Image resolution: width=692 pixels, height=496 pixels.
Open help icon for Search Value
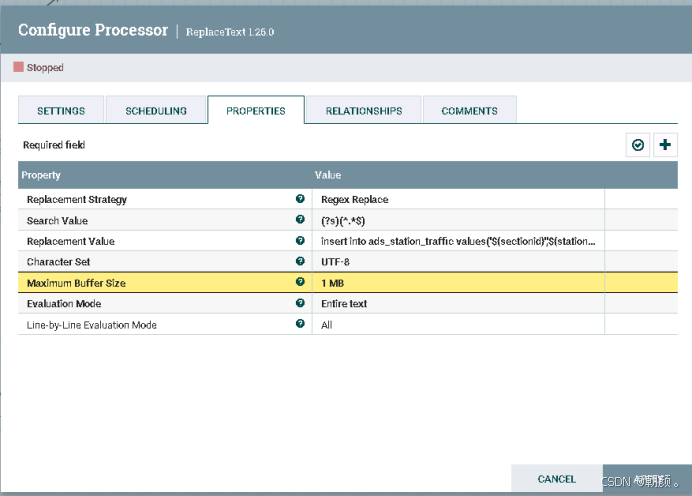[x=300, y=220]
